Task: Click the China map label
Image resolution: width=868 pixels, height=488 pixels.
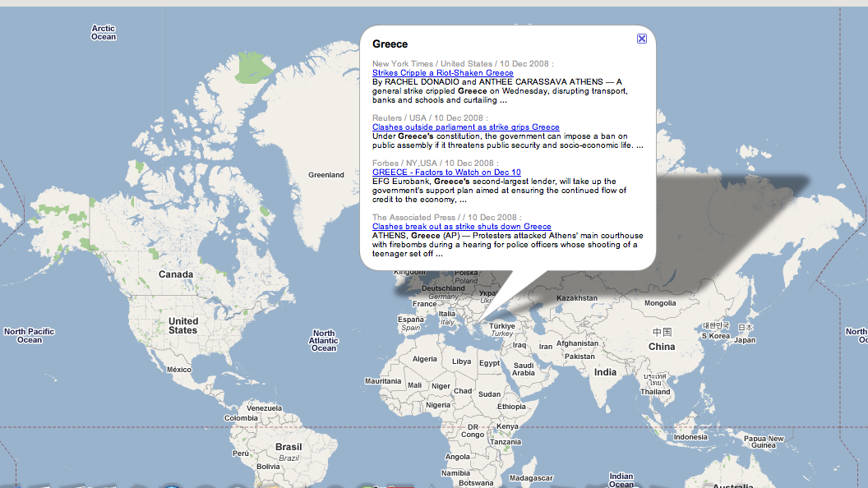Action: (662, 347)
